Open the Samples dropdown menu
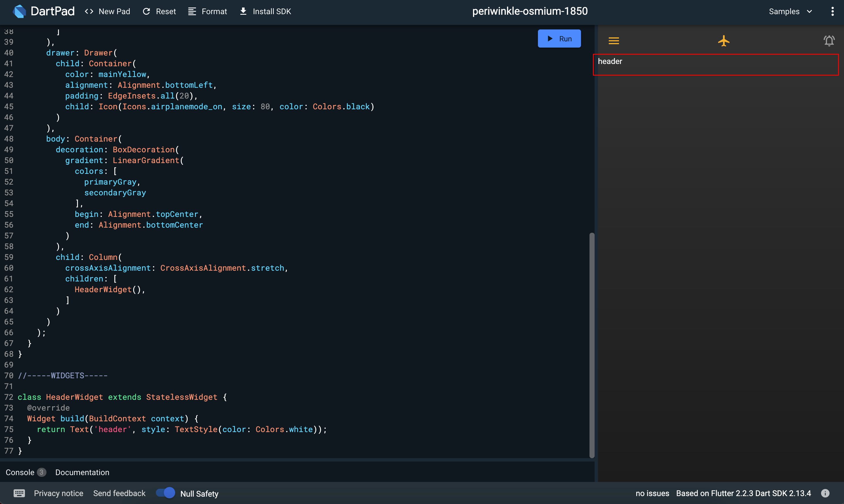844x504 pixels. [788, 11]
